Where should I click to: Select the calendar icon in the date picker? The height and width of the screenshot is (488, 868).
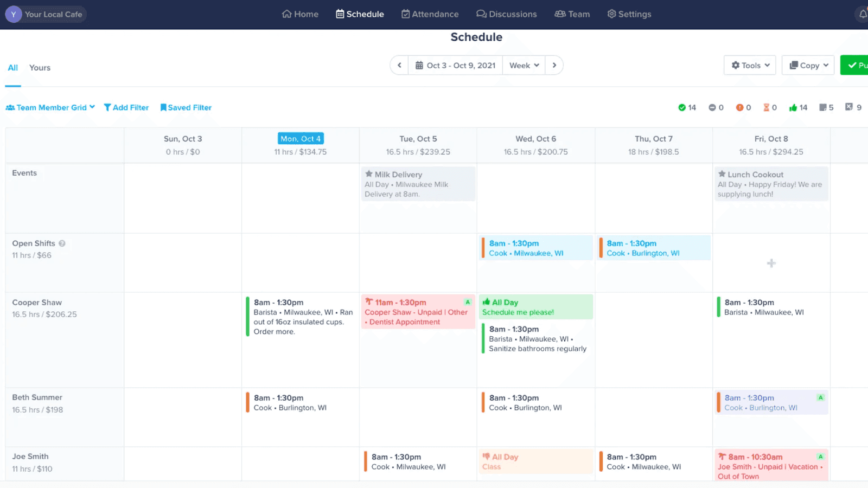[x=418, y=65]
